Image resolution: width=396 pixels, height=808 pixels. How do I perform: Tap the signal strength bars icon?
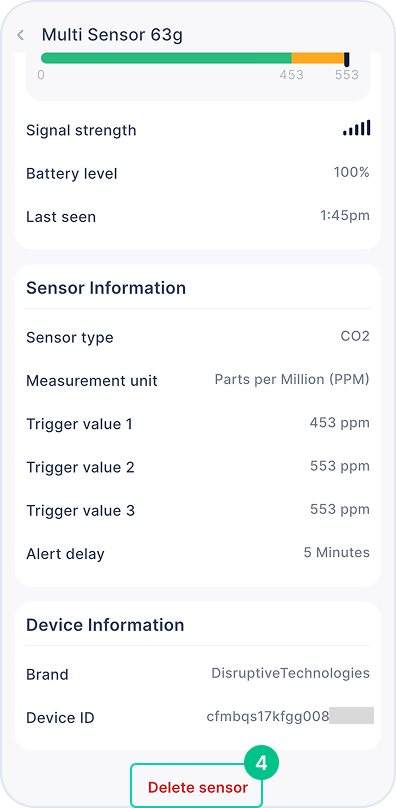[356, 128]
